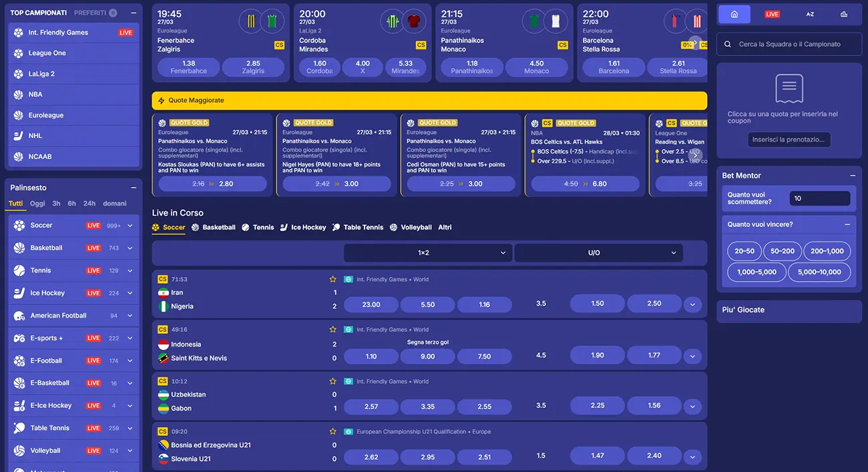Favorite the Iran vs Nigeria match star
The height and width of the screenshot is (472, 868).
pos(333,280)
